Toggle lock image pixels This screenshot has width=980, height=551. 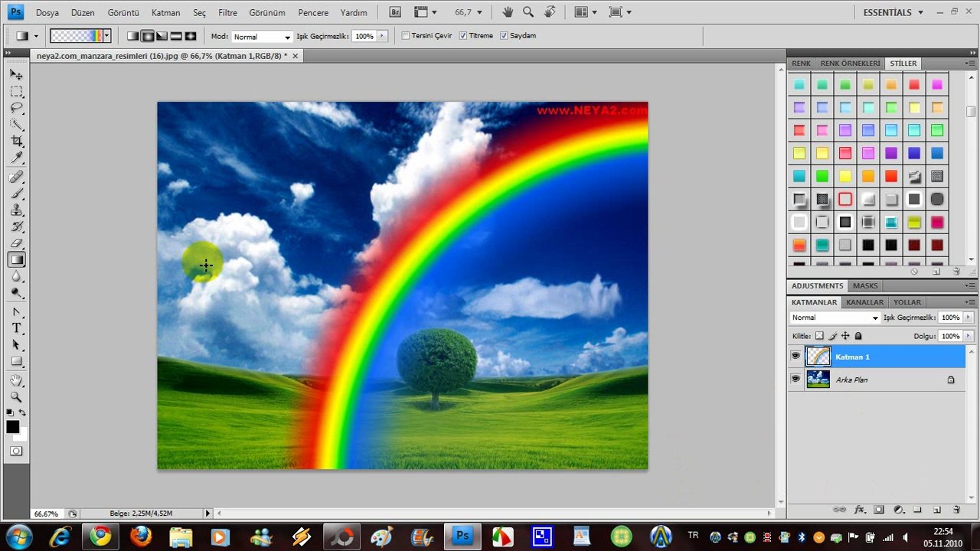[x=833, y=336]
